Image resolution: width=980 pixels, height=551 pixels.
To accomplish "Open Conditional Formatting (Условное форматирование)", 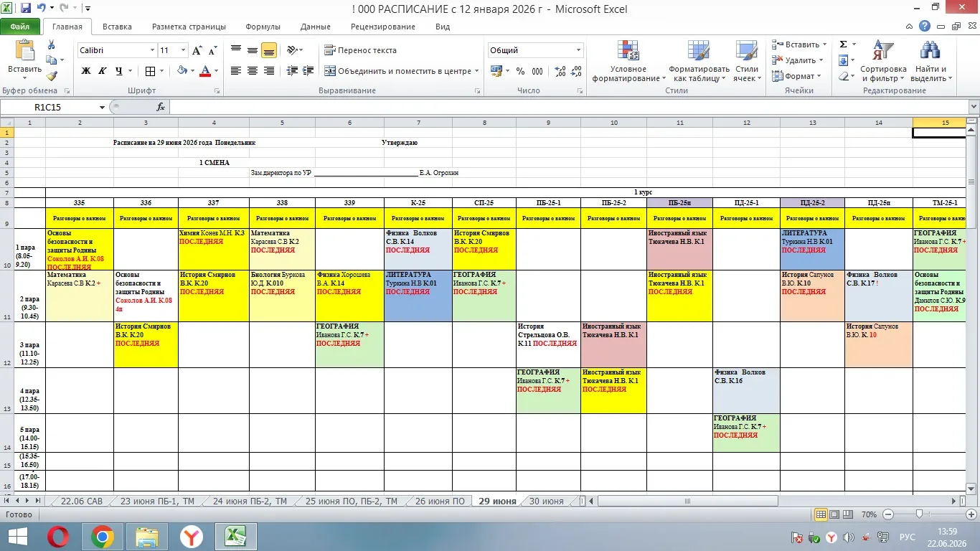I will pyautogui.click(x=628, y=62).
